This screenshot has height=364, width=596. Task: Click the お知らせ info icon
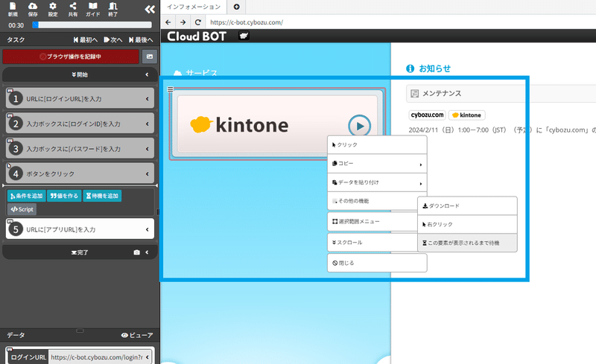click(x=410, y=68)
